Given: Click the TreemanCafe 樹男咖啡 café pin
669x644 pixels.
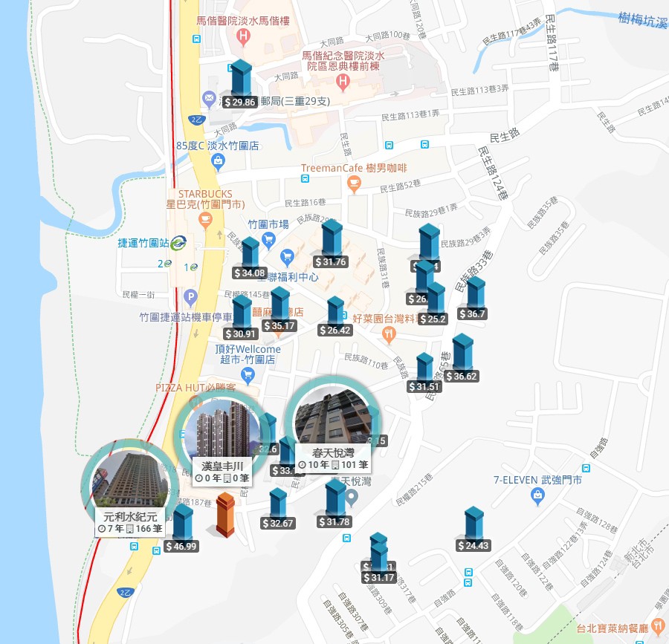Looking at the screenshot, I should click(x=354, y=184).
